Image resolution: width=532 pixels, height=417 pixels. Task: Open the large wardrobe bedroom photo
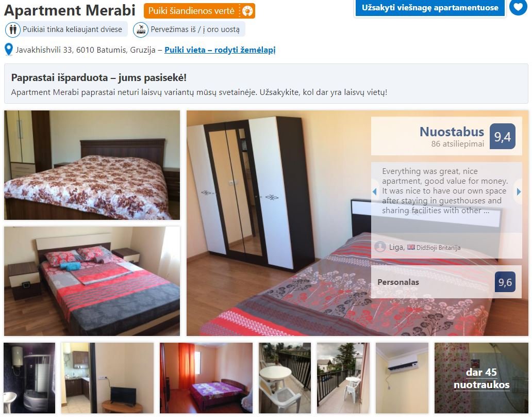(357, 223)
